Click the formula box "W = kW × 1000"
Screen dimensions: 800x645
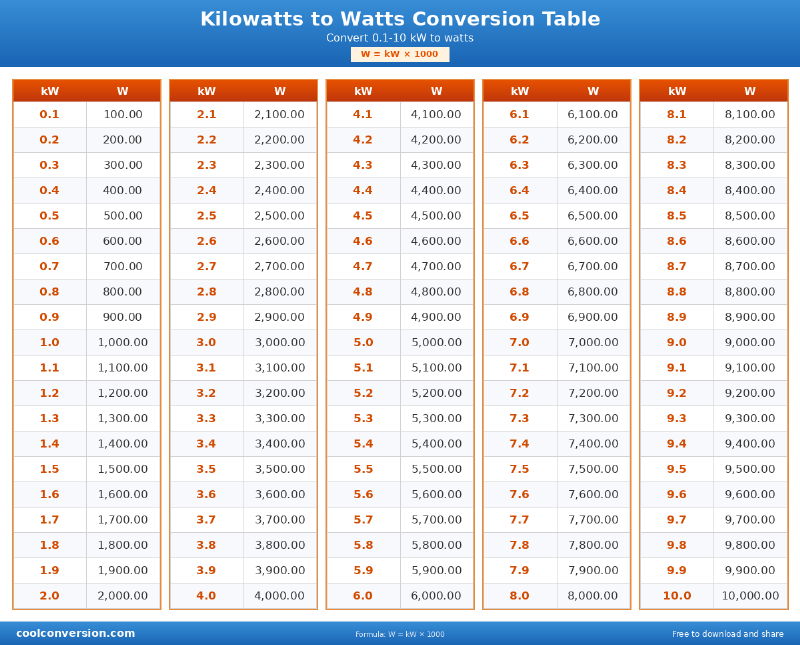coord(400,54)
